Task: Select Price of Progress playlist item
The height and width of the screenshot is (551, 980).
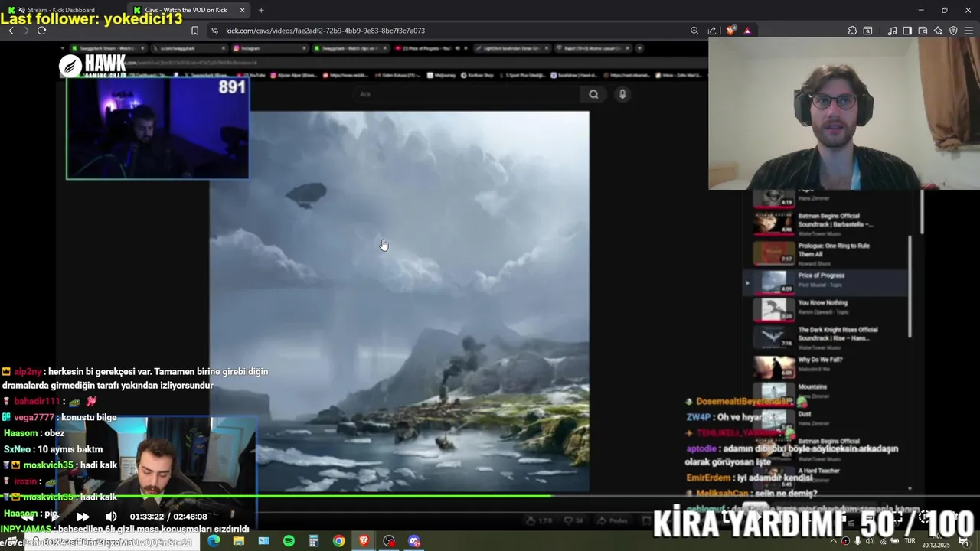Action: [825, 282]
